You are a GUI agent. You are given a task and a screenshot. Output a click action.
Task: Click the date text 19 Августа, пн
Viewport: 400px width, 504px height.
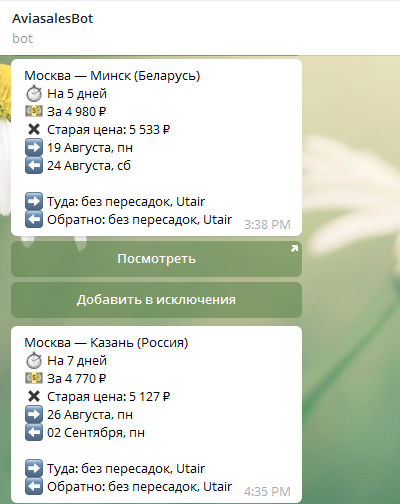(90, 148)
